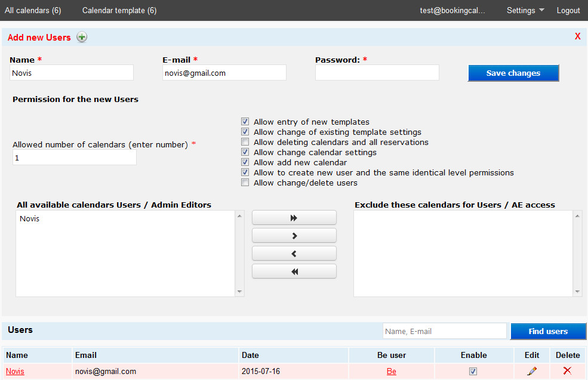
Task: Toggle the Enable checkbox for user Novis
Action: (473, 371)
